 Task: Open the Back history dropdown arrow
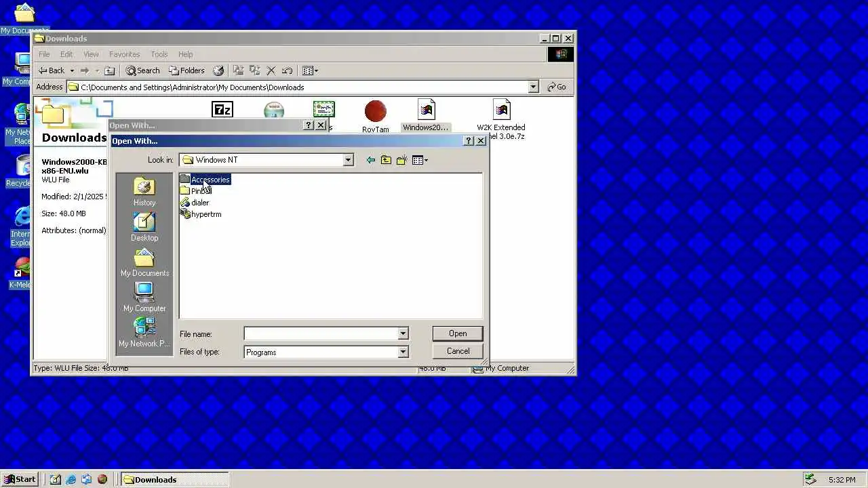point(72,70)
